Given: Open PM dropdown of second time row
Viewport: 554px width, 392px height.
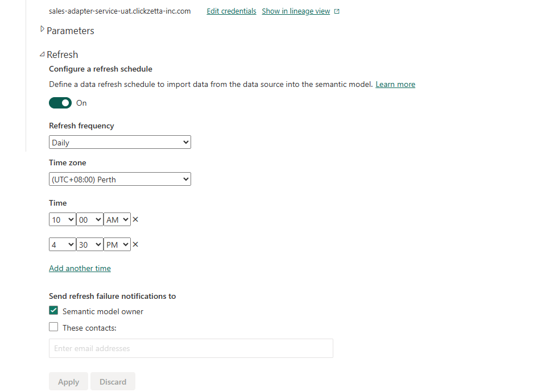Looking at the screenshot, I should point(117,244).
